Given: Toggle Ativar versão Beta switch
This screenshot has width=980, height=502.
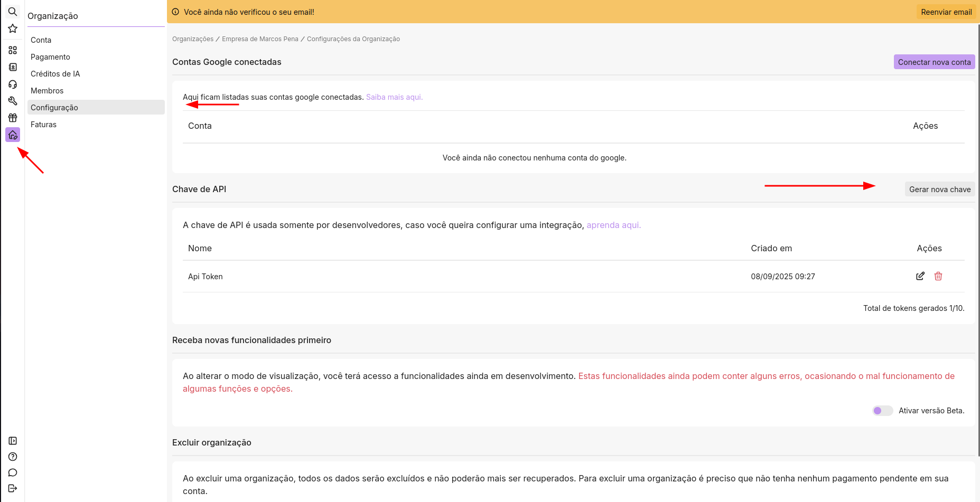Looking at the screenshot, I should (x=882, y=411).
